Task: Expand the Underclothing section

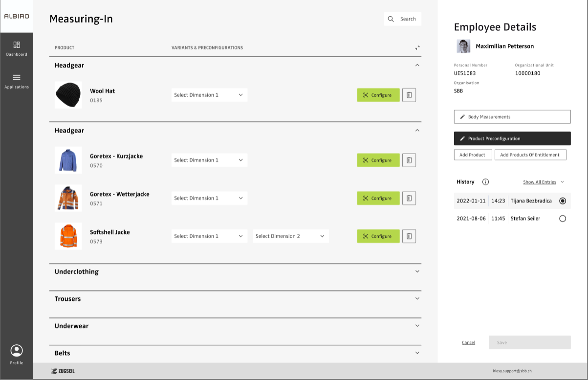Action: tap(417, 271)
